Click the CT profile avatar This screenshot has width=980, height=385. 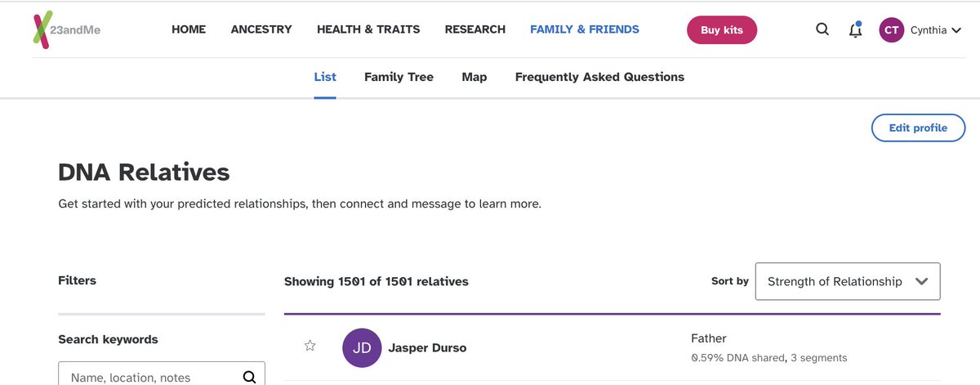pyautogui.click(x=892, y=30)
